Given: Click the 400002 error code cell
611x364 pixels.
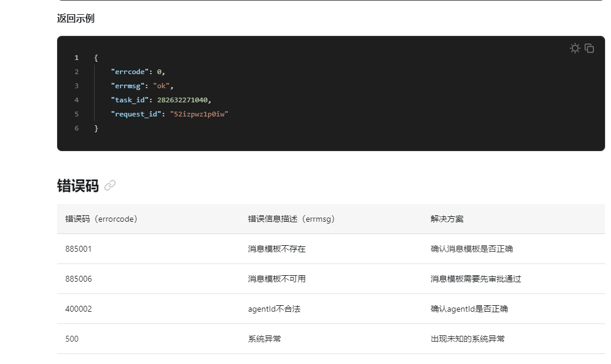Looking at the screenshot, I should click(x=78, y=309).
